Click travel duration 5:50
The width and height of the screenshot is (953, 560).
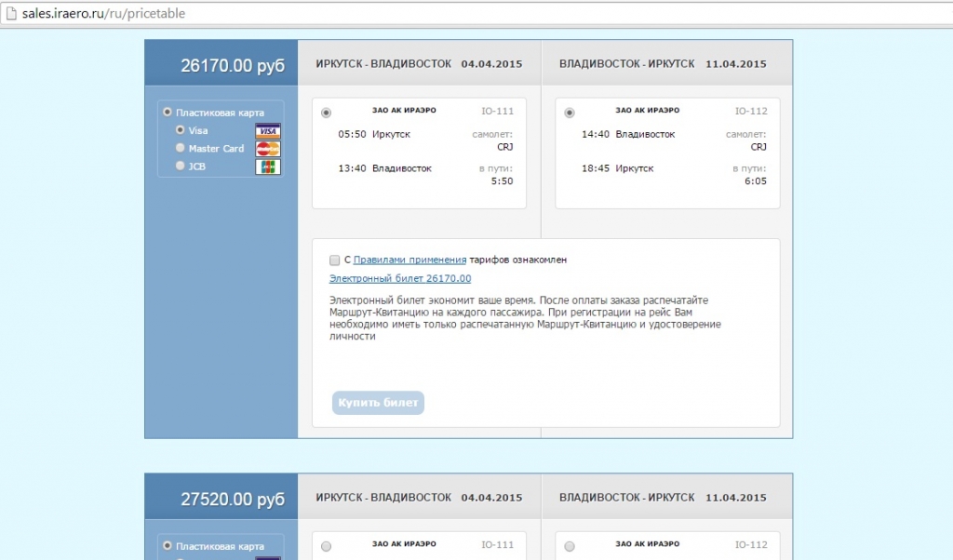click(502, 181)
